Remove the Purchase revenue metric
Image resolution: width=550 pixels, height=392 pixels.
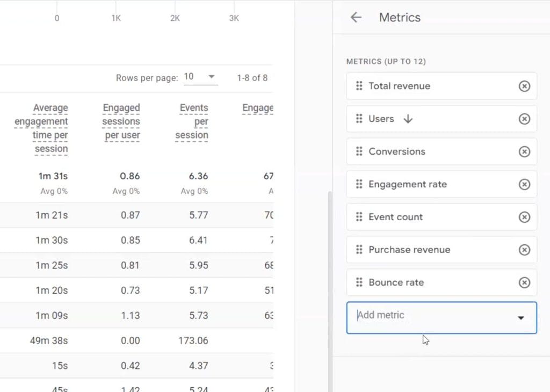tap(524, 250)
